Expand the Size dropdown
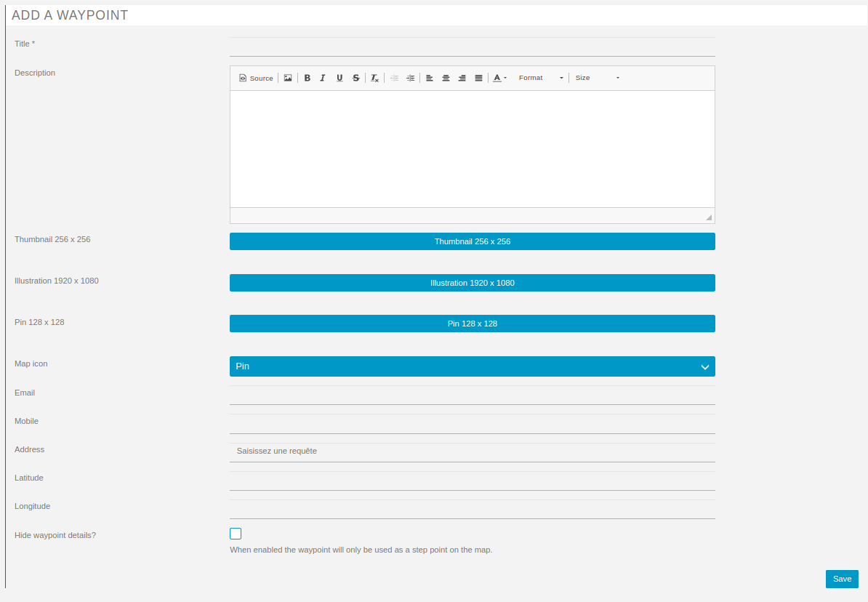 pyautogui.click(x=597, y=78)
